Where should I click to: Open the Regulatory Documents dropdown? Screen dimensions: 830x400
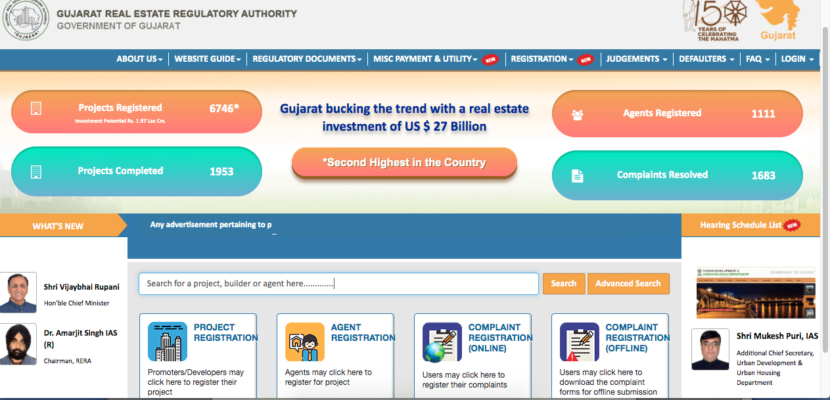(x=307, y=59)
